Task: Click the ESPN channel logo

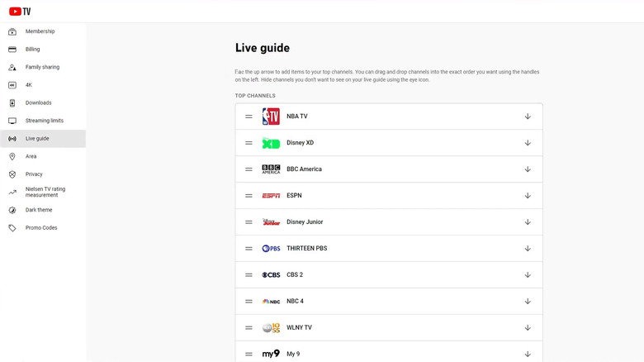Action: point(271,196)
